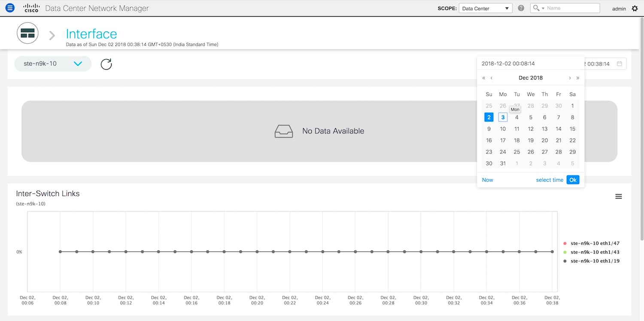The width and height of the screenshot is (644, 321).
Task: Click the search magnifier icon
Action: (535, 8)
